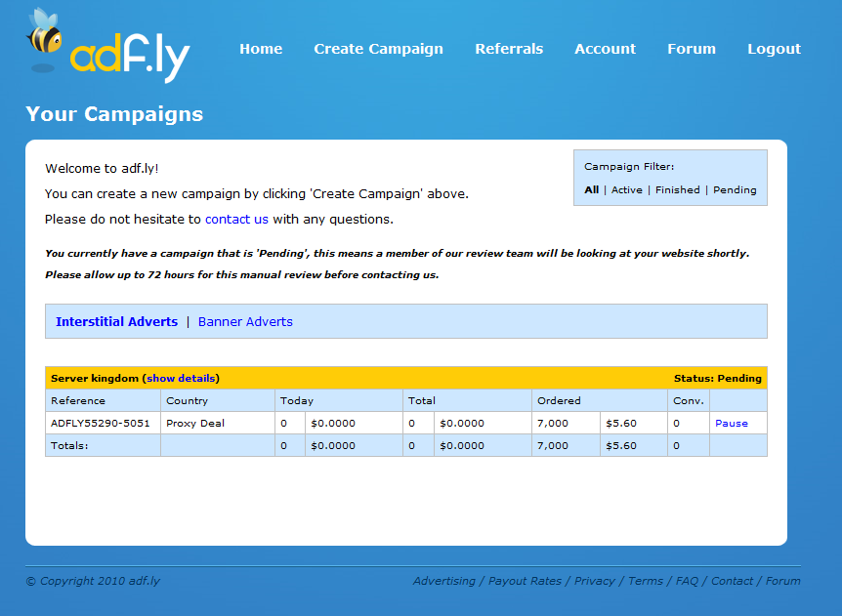Log out via the Logout link
Image resolution: width=842 pixels, height=616 pixels.
pos(775,49)
